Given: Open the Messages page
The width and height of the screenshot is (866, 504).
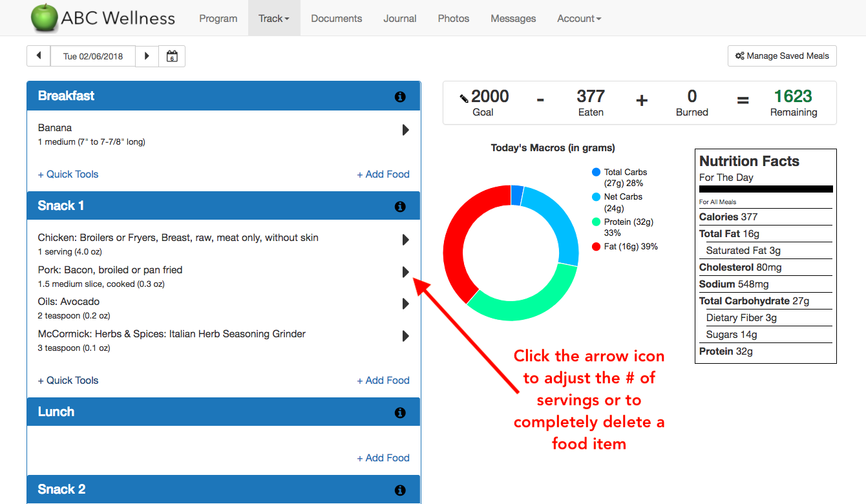Looking at the screenshot, I should pos(513,19).
